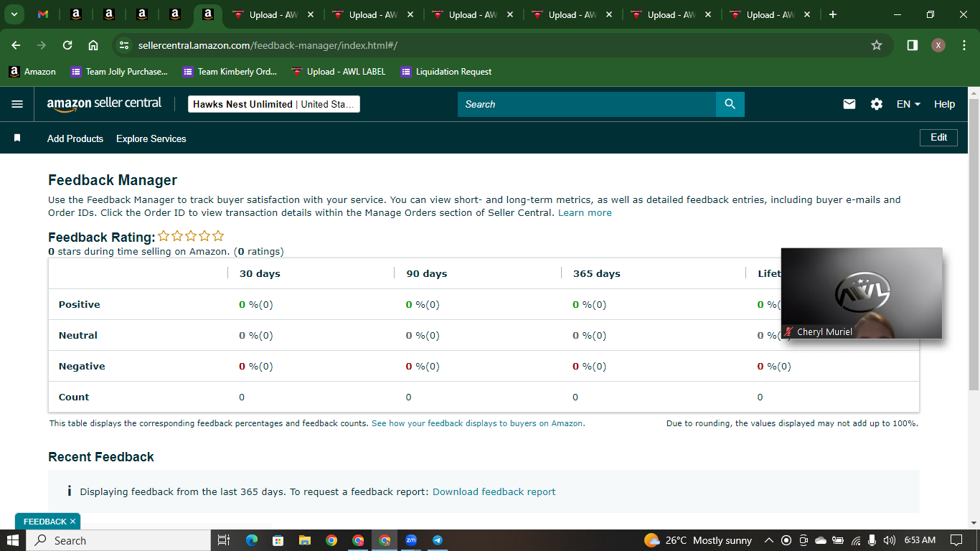Click the Positive row label
The width and height of the screenshot is (980, 551).
click(80, 304)
